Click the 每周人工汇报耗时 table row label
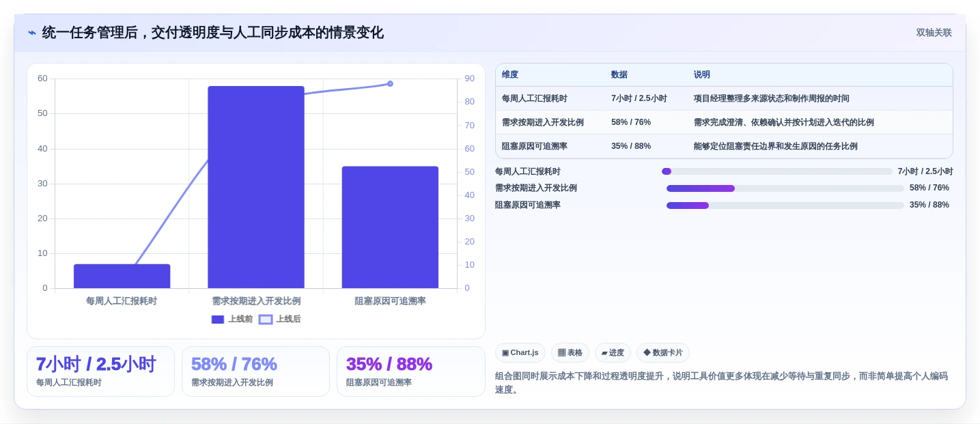This screenshot has width=980, height=424. tap(535, 98)
